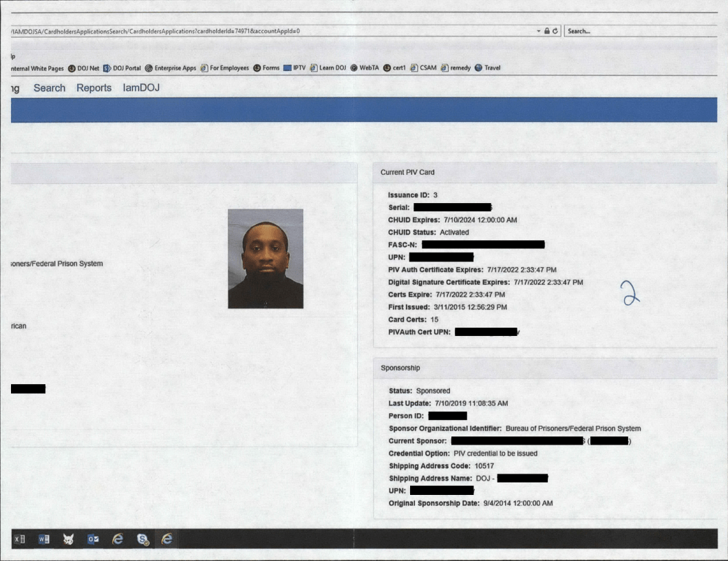Click the Travel bookmark
This screenshot has width=728, height=561.
[x=487, y=68]
